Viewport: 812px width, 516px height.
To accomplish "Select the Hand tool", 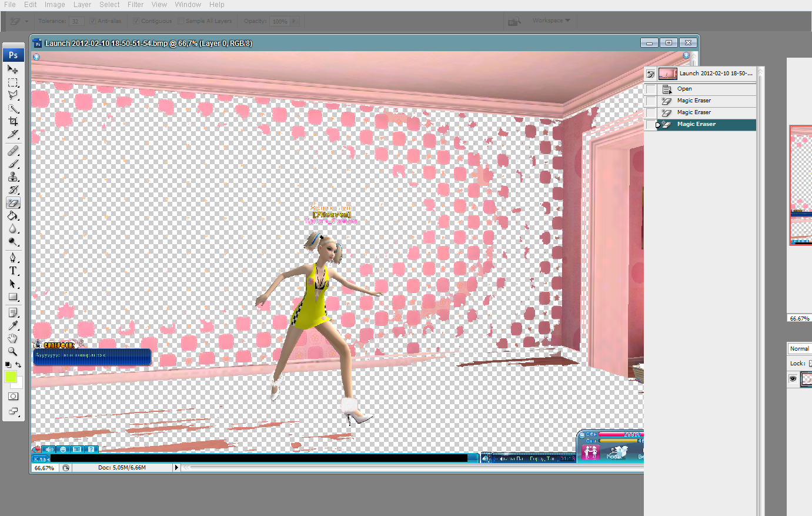I will [13, 338].
